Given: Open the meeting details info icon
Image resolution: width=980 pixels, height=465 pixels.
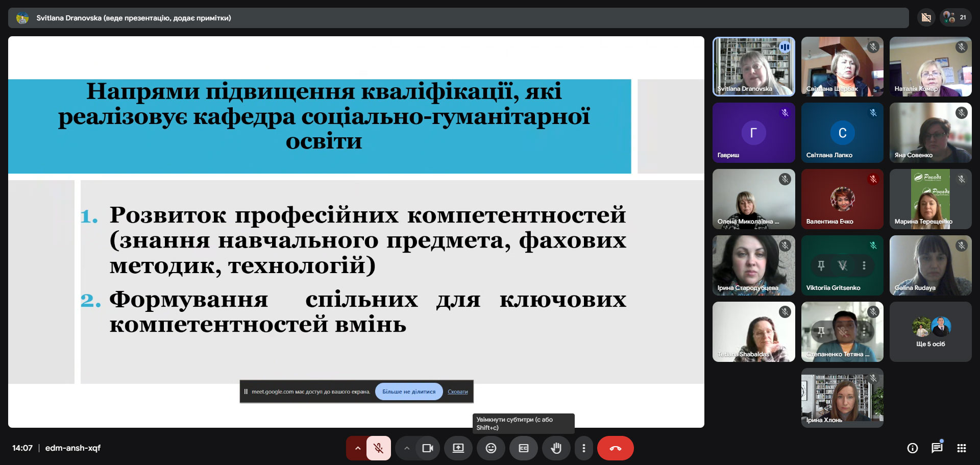Looking at the screenshot, I should point(912,448).
